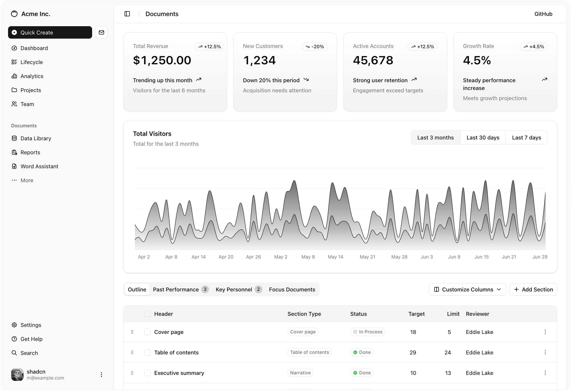
Task: Open the Data Library database item
Action: 36,138
